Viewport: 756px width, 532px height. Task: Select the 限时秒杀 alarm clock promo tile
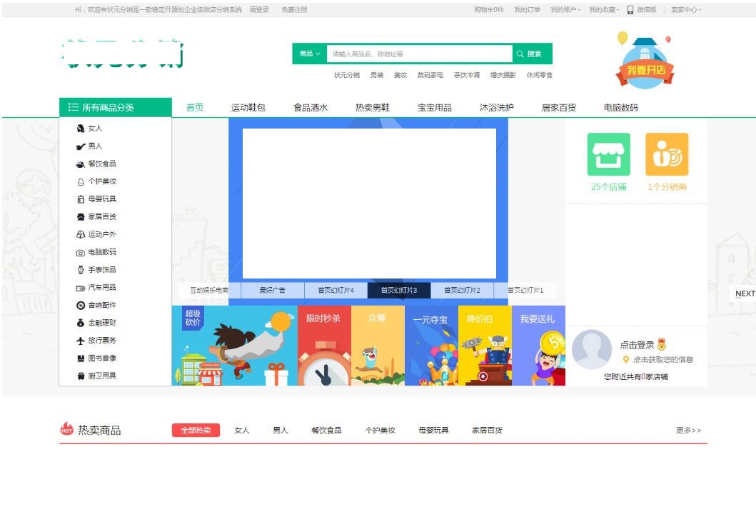323,346
